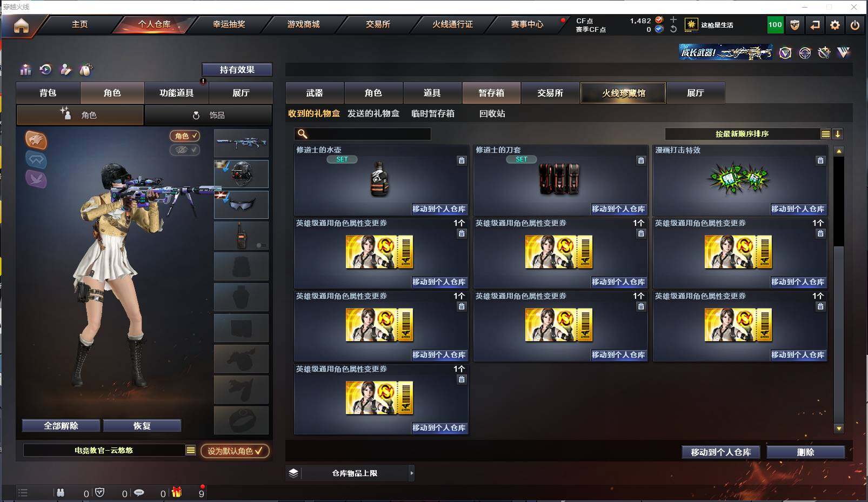Switch to the 游戏商城 menu tab

tap(303, 24)
